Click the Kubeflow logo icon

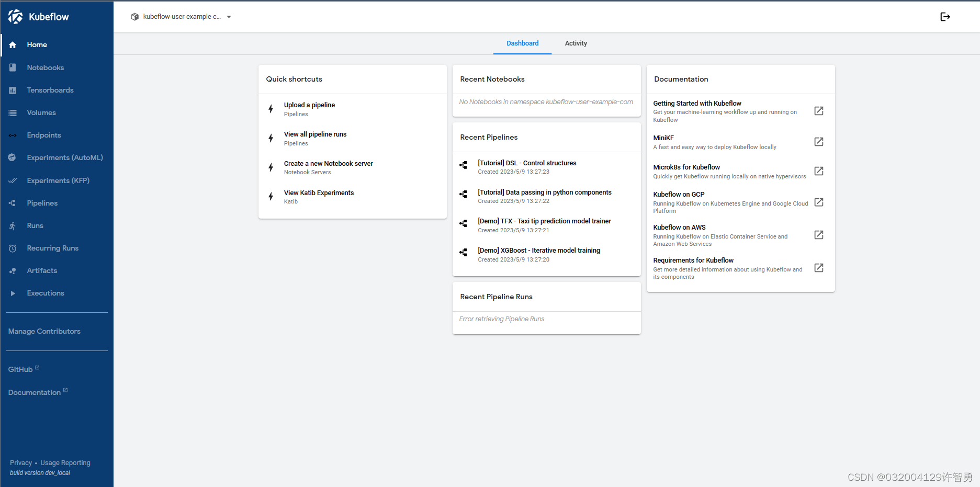[x=16, y=17]
